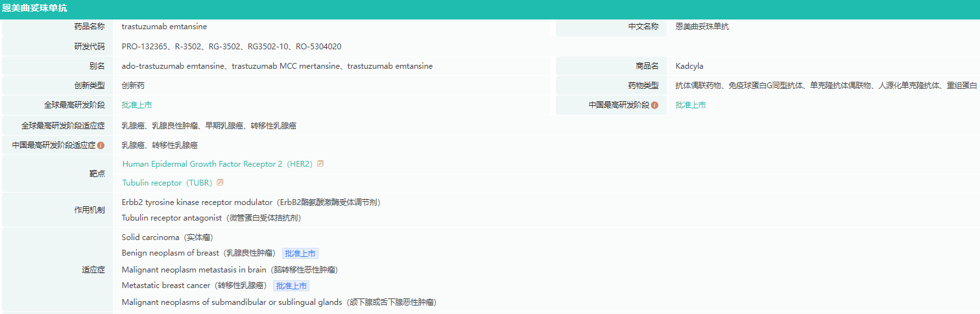Open external link icon next to TUBR target

pyautogui.click(x=220, y=182)
